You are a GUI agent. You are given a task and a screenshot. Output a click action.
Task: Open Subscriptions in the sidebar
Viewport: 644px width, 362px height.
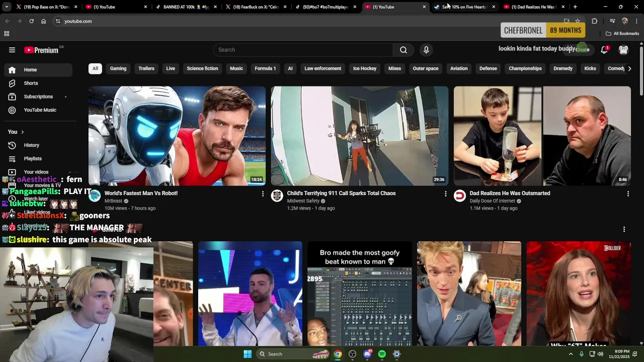(38, 97)
